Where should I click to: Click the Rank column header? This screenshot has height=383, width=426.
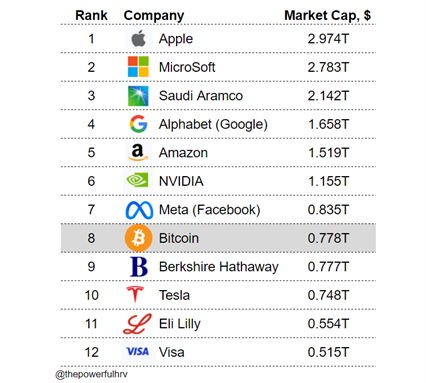pyautogui.click(x=91, y=15)
